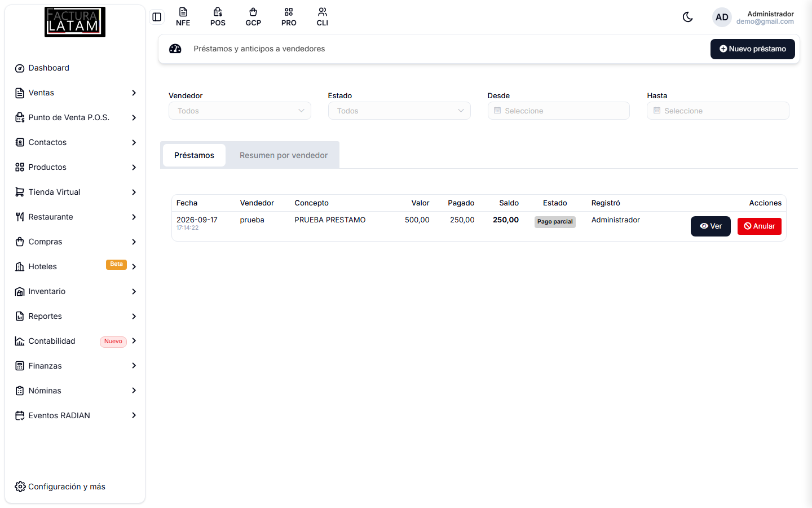812x508 pixels.
Task: Switch to Resumen por vendedor tab
Action: (x=284, y=155)
